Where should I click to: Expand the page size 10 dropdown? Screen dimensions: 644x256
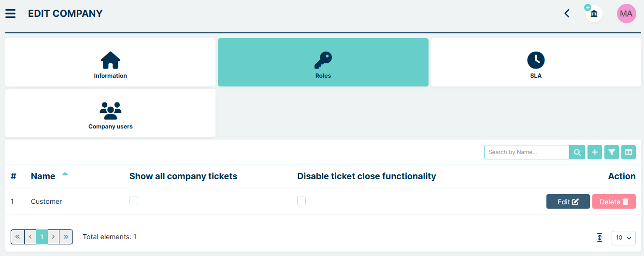[623, 238]
